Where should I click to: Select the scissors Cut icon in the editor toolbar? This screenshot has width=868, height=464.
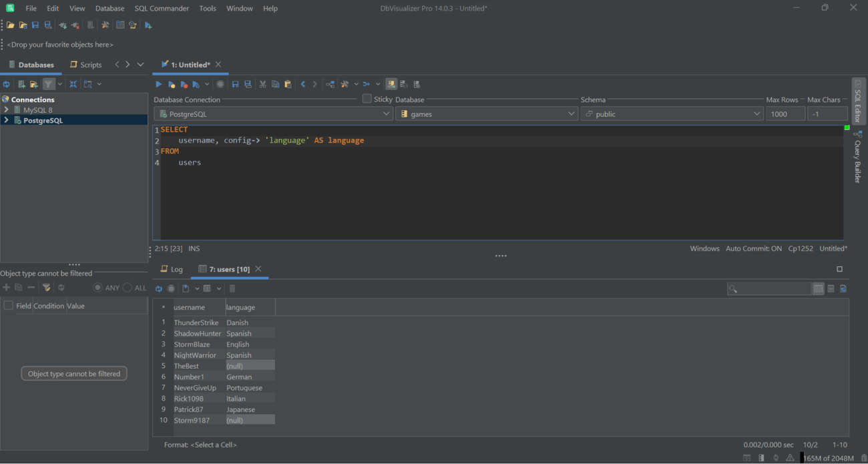coord(263,83)
